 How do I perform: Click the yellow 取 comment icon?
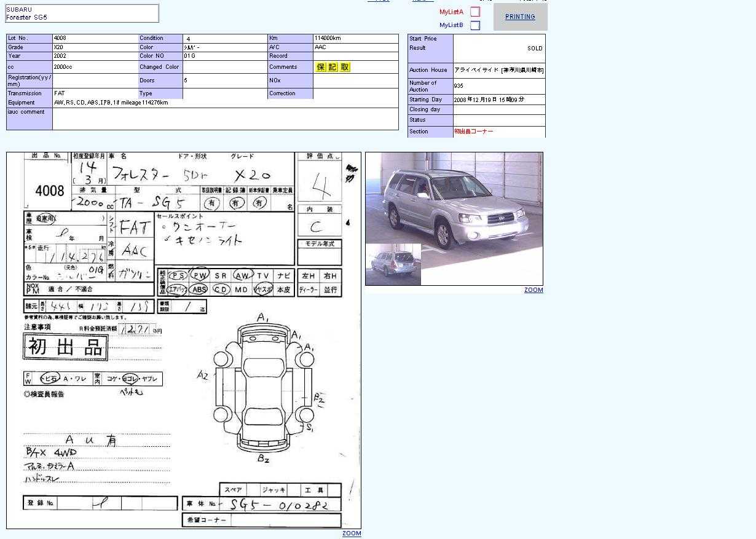pos(344,67)
